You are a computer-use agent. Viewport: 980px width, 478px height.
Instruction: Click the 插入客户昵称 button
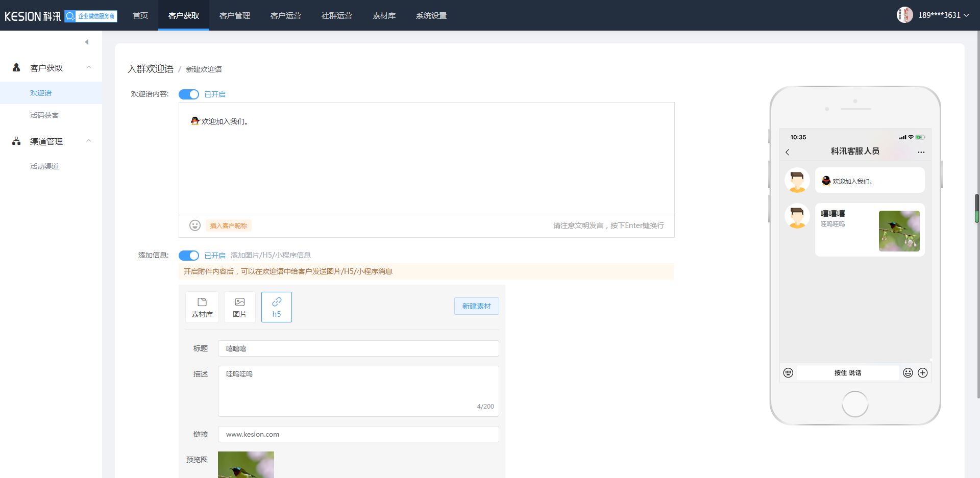pos(229,225)
